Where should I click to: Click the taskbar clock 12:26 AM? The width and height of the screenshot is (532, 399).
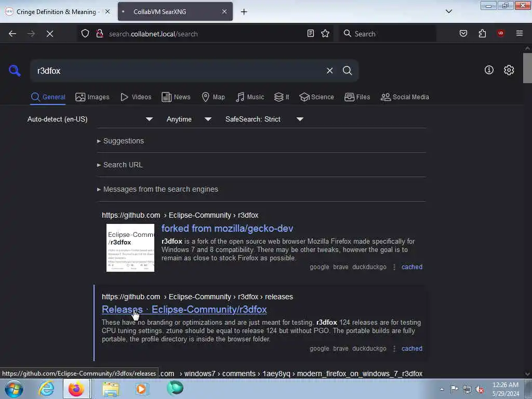506,385
